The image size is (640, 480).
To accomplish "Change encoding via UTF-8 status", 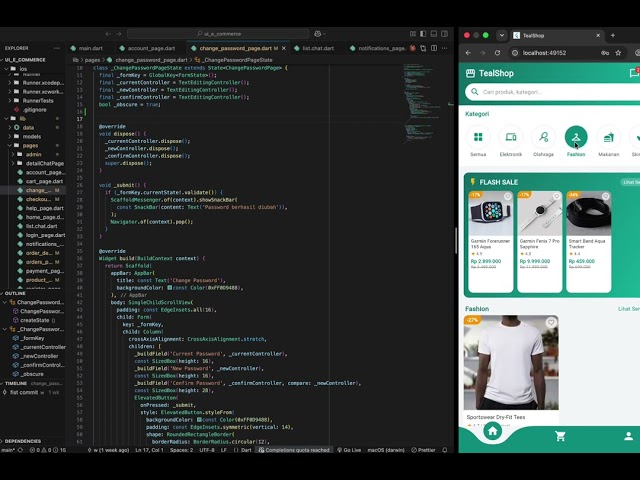I will 207,450.
